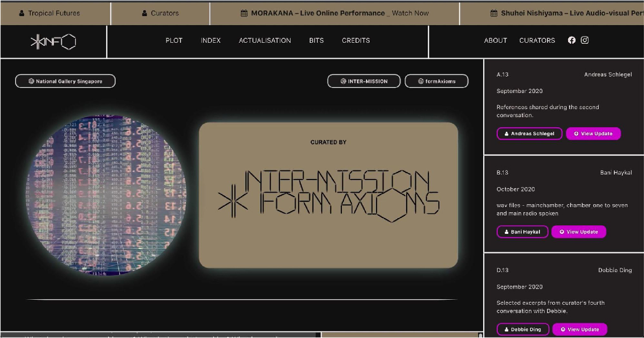Image resolution: width=644 pixels, height=338 pixels.
Task: Visit the INTER-MISSION website button
Action: click(x=364, y=81)
